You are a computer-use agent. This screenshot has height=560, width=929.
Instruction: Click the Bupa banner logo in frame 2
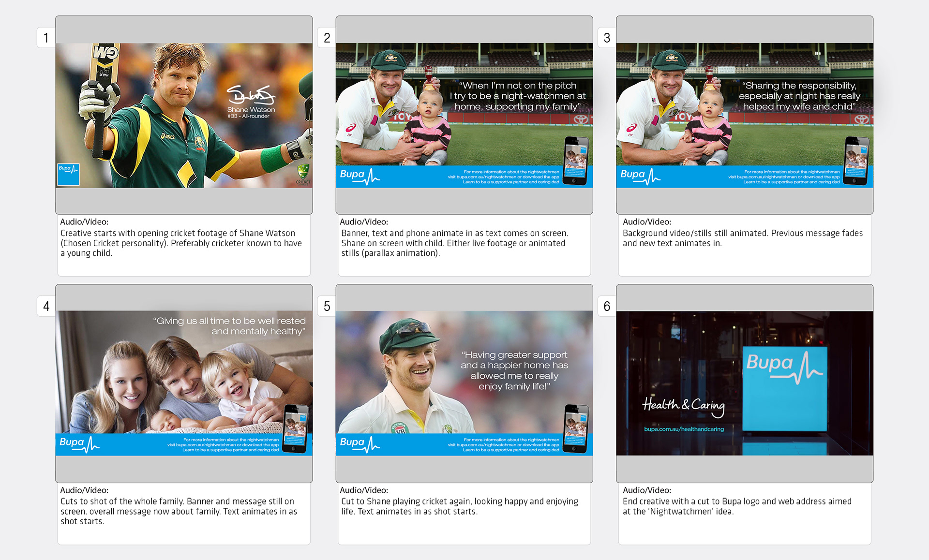coord(360,177)
